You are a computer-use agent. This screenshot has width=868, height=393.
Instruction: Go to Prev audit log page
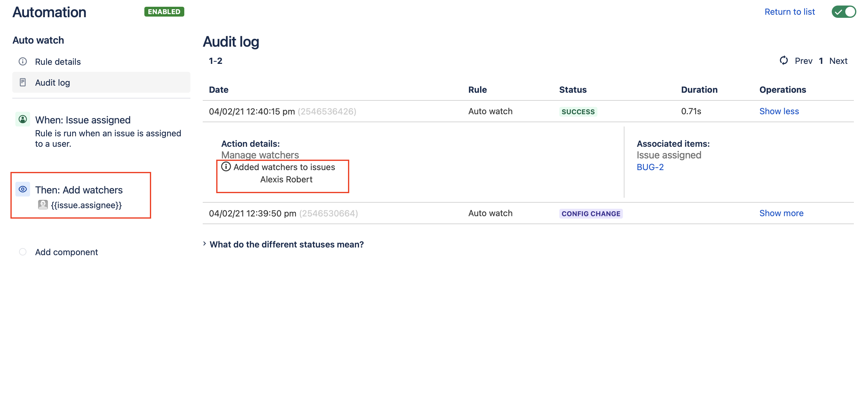(x=803, y=61)
